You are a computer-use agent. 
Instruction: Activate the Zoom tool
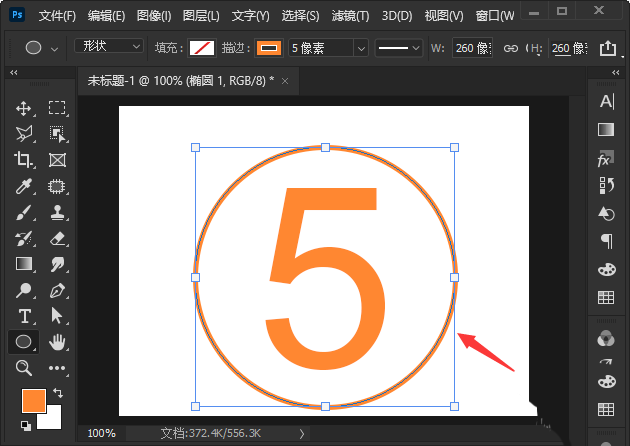click(x=24, y=368)
